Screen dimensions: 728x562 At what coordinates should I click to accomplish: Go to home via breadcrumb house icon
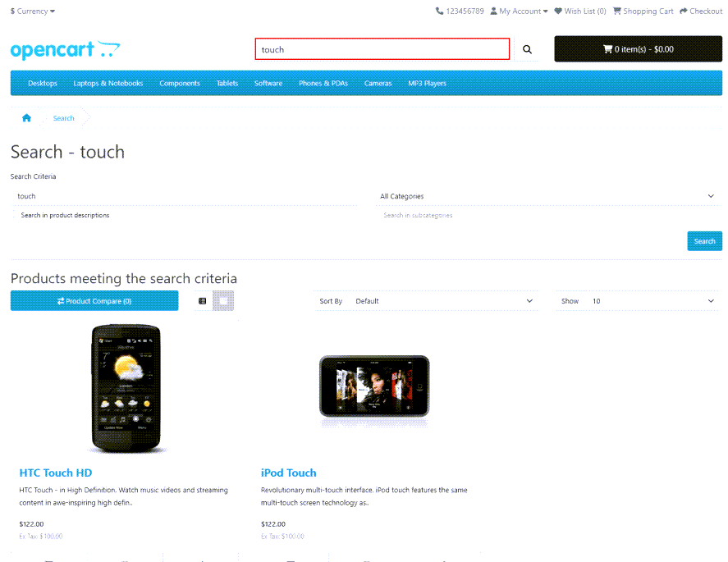click(x=26, y=118)
